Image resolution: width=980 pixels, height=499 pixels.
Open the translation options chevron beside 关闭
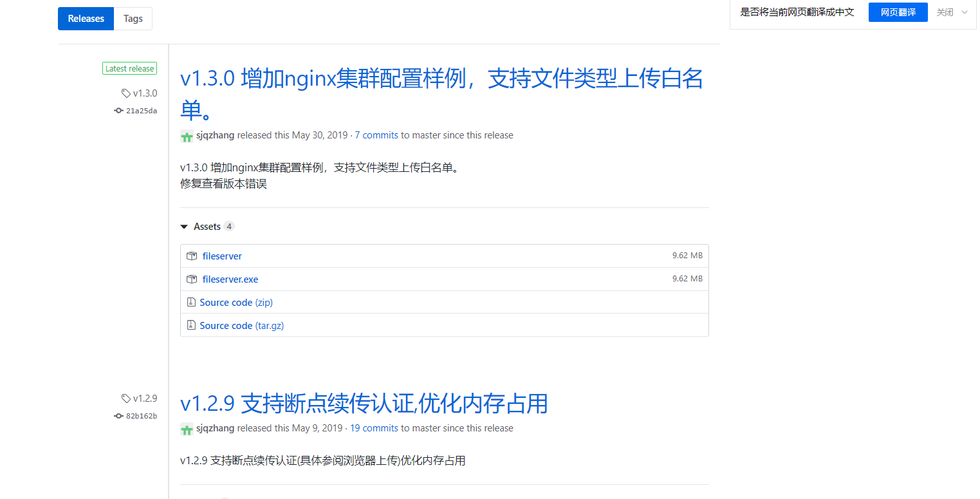click(963, 12)
